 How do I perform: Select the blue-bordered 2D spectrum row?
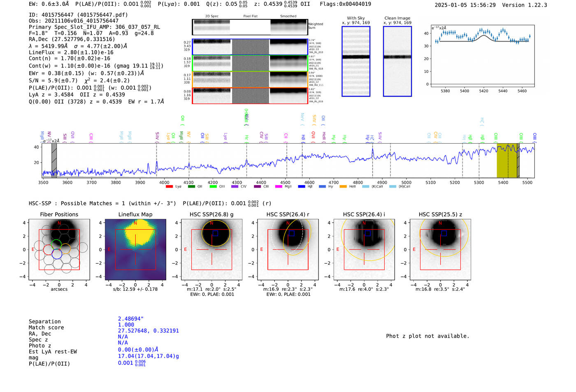250,47
